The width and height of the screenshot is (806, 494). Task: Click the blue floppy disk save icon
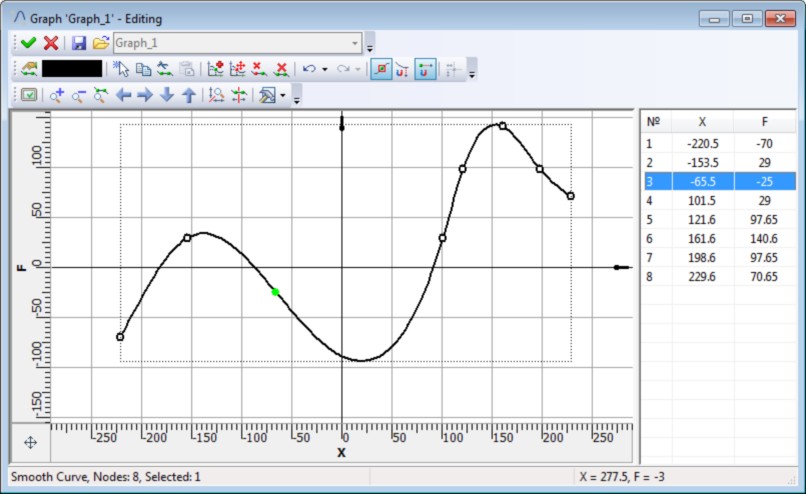click(79, 43)
